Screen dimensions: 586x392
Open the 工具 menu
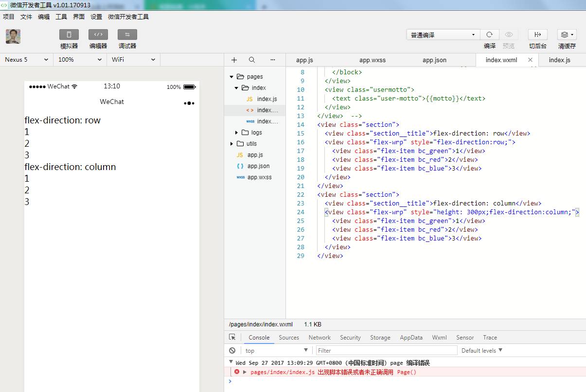tap(61, 17)
